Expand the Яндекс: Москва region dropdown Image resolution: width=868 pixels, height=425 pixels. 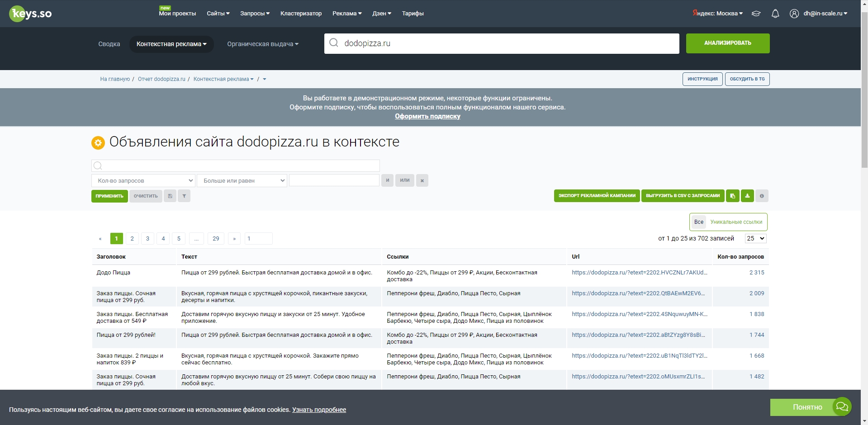718,14
